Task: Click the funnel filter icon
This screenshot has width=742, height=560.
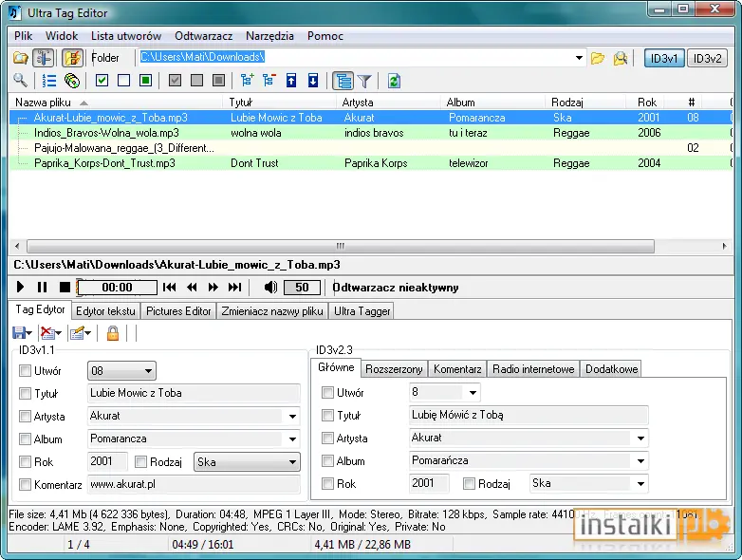Action: [x=364, y=81]
